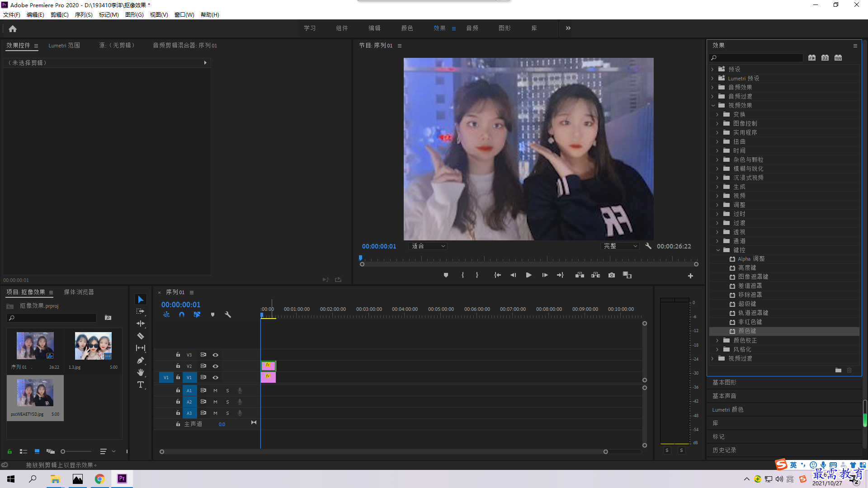Open the zoom level dropdown showing 适合

click(x=428, y=246)
